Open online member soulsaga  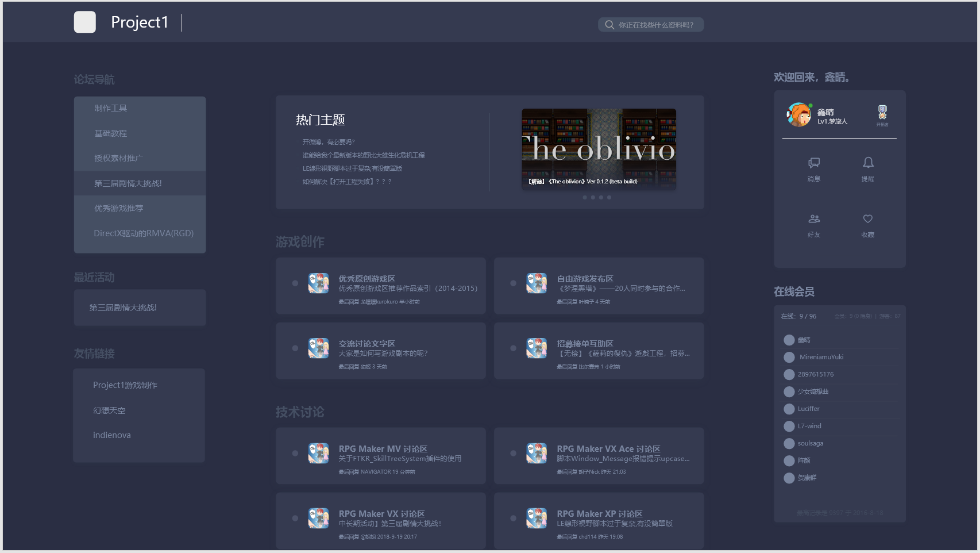(810, 443)
